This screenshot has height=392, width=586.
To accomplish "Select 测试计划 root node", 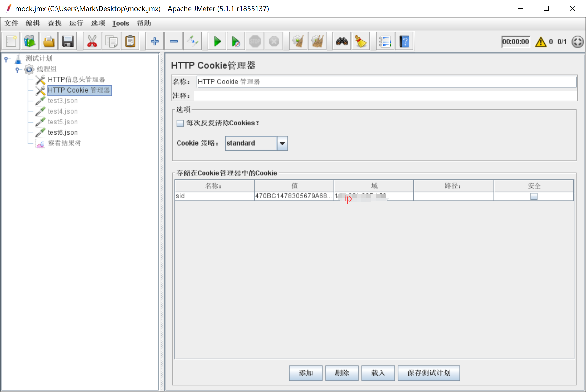I will pyautogui.click(x=39, y=58).
